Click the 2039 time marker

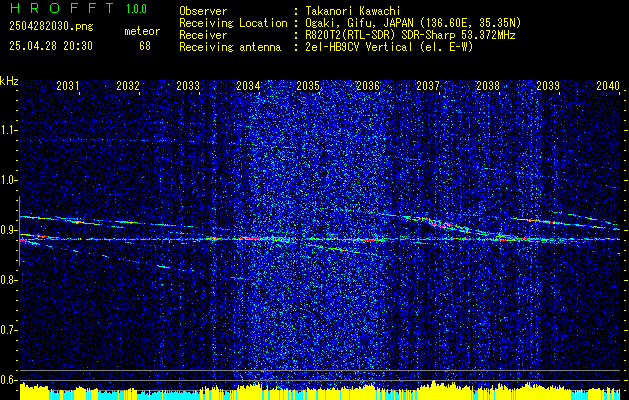click(x=548, y=85)
